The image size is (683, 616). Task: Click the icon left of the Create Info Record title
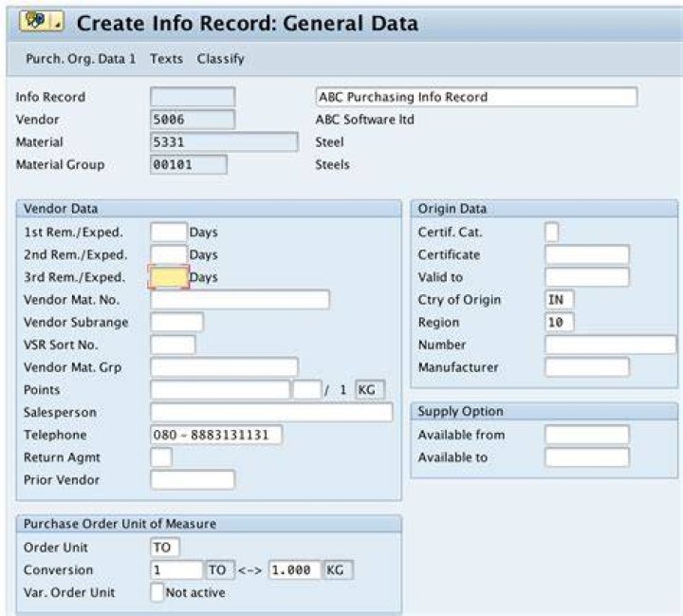42,21
